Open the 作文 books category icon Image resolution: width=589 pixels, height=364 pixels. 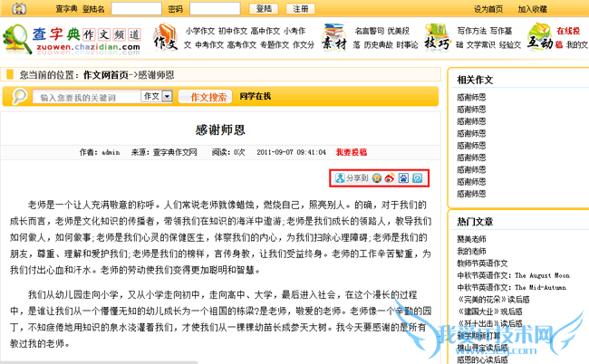[165, 37]
